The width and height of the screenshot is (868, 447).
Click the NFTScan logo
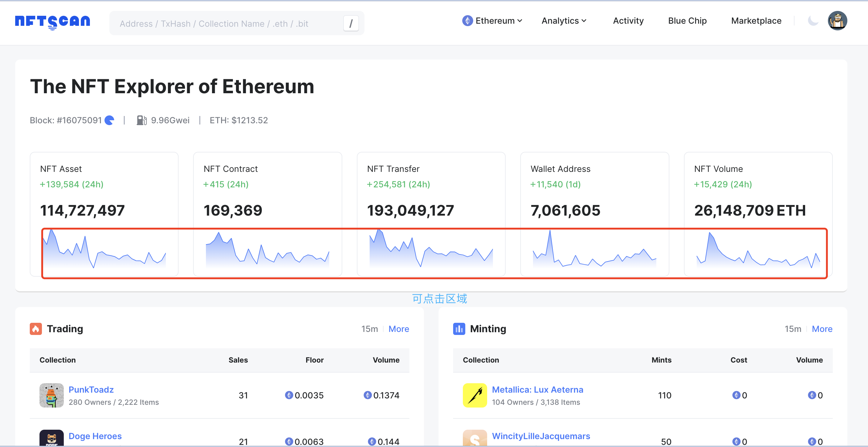click(52, 22)
